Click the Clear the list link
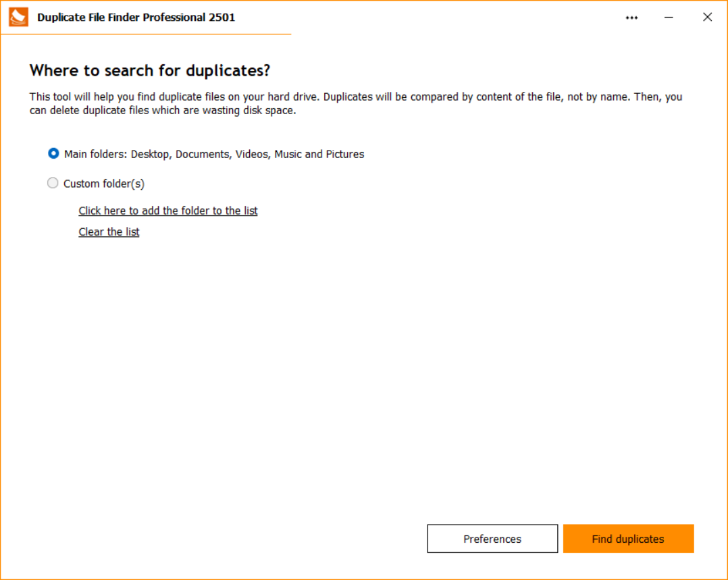 click(109, 232)
